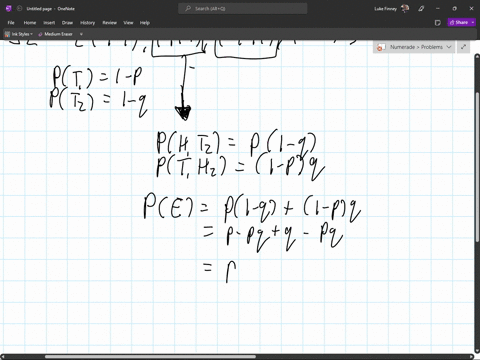The width and height of the screenshot is (480, 360).
Task: Open the Review tab
Action: (x=109, y=23)
